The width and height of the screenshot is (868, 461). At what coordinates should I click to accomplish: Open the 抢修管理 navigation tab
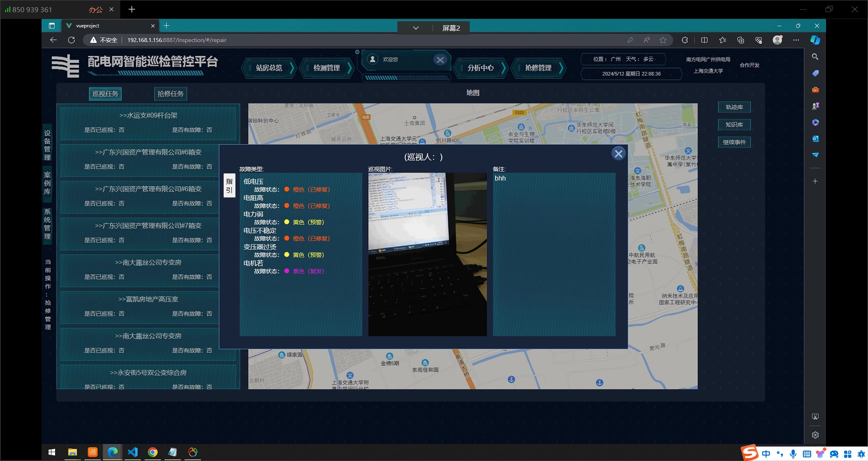click(x=538, y=68)
